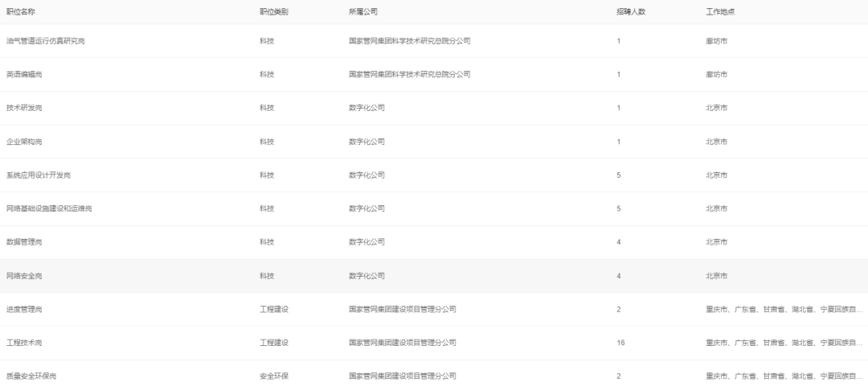The image size is (868, 387).
Task: Click headcount 5 in 系统应用设计开发岗 row
Action: pos(619,175)
